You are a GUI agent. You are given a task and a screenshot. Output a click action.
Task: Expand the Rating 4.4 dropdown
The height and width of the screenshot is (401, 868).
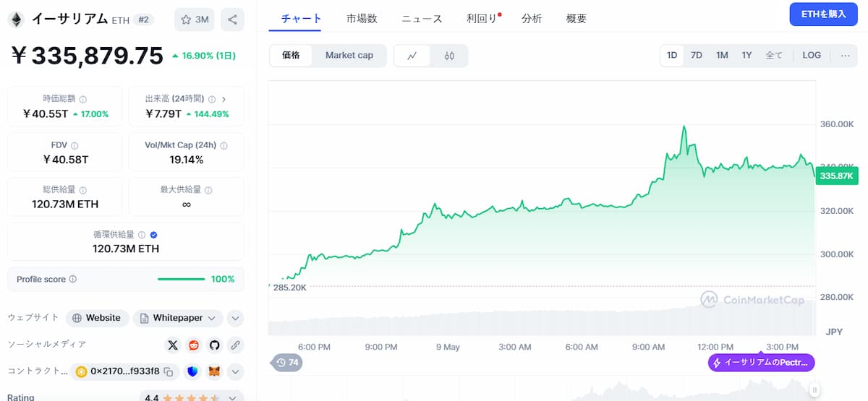point(232,397)
